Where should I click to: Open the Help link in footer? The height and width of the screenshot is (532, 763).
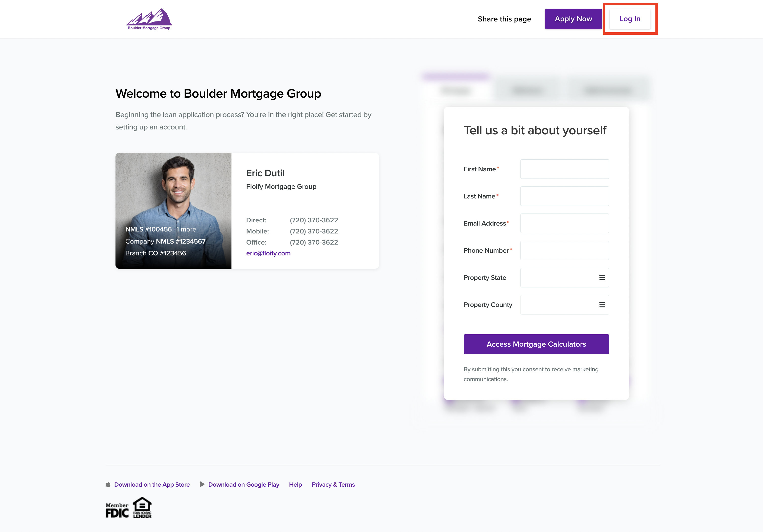295,484
